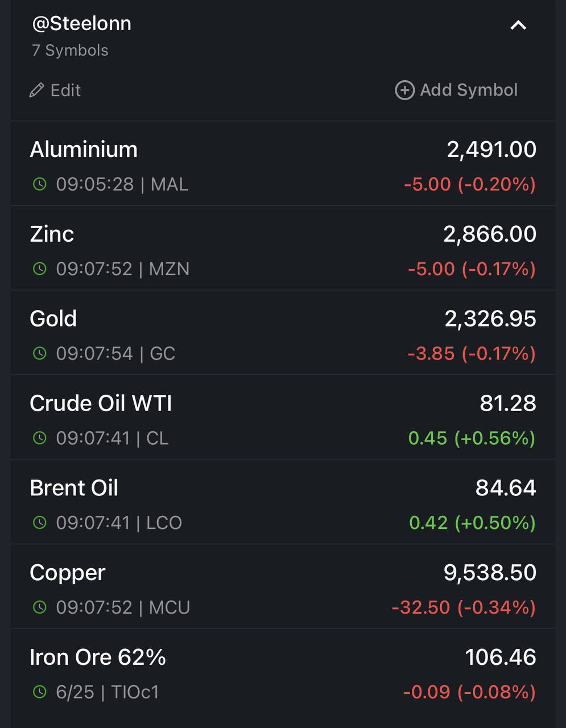Tap the @Steelonn watchlist title

pos(81,23)
